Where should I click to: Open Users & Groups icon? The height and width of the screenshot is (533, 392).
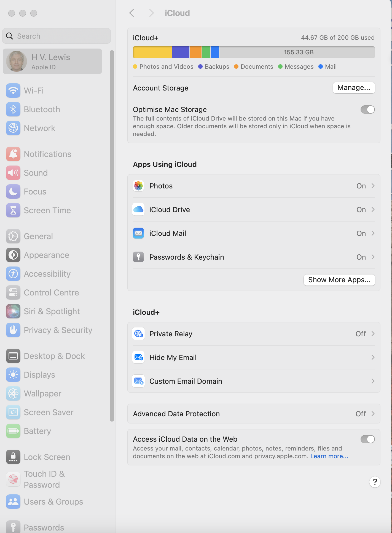[13, 502]
